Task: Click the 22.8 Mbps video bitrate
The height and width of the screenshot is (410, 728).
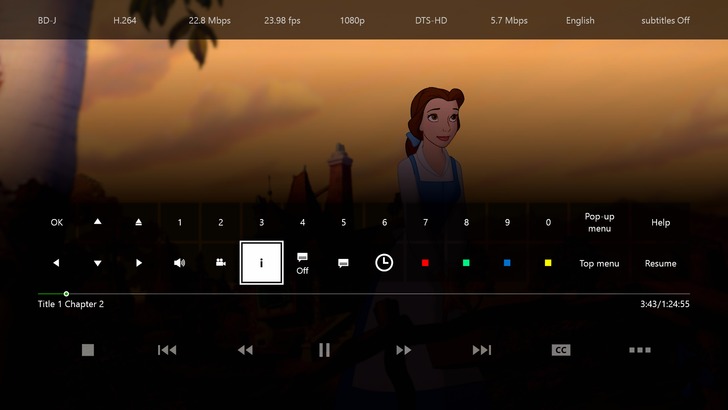Action: tap(209, 20)
